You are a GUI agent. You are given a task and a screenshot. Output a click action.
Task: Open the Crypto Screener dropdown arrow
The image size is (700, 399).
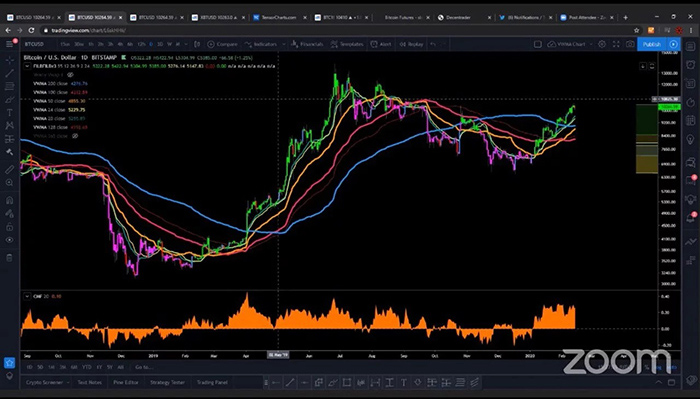(68, 382)
